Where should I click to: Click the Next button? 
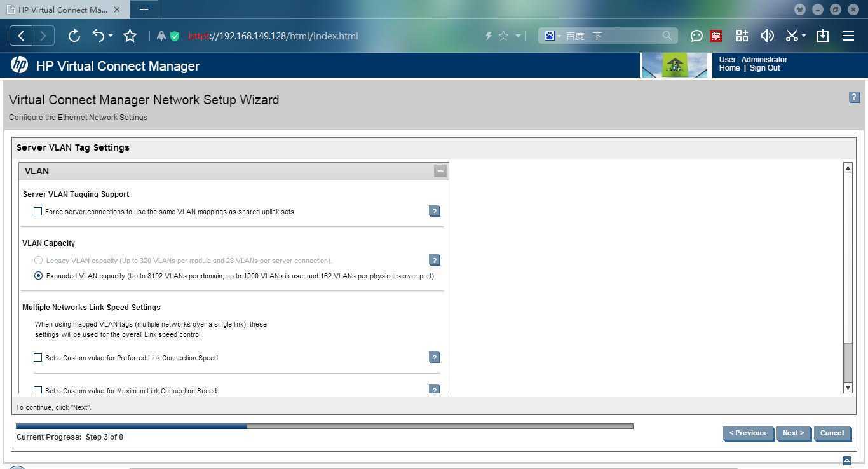tap(794, 433)
